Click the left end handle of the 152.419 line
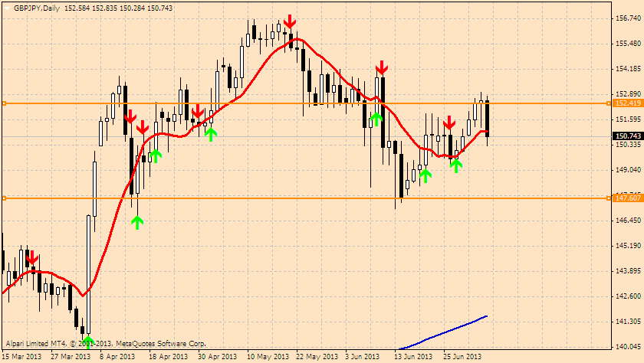644x363 pixels. (4, 103)
